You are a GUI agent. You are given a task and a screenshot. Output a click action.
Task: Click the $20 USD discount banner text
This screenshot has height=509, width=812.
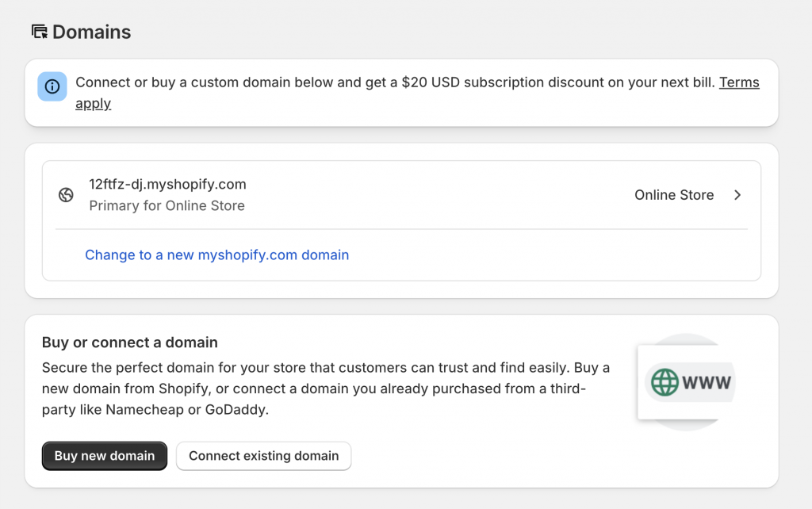coord(395,82)
